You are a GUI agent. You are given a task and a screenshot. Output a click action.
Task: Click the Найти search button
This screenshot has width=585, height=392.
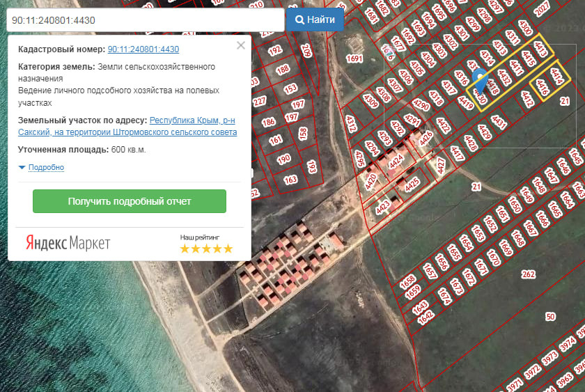coord(315,19)
